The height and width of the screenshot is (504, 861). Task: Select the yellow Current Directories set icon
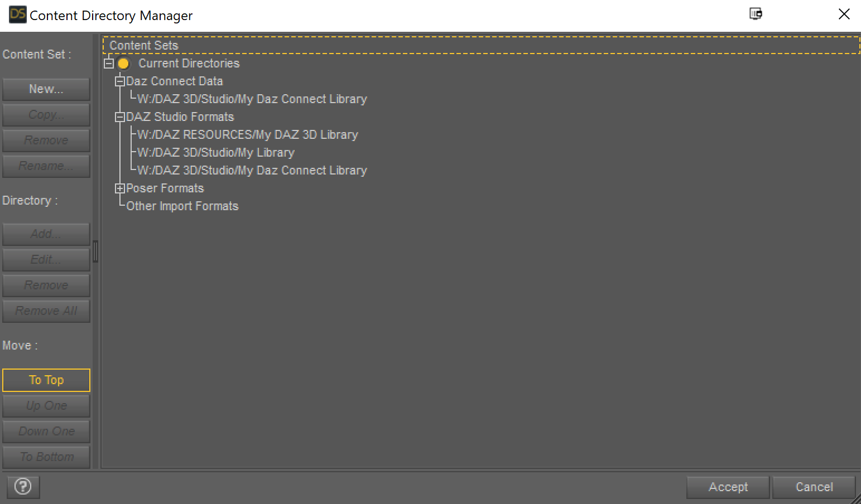pos(123,64)
